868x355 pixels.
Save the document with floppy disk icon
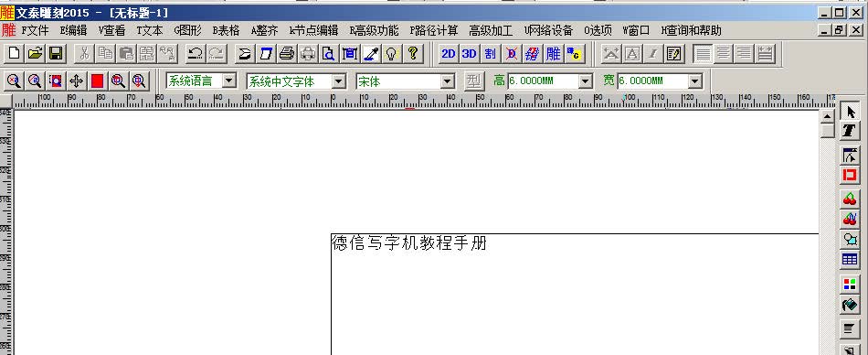point(56,53)
